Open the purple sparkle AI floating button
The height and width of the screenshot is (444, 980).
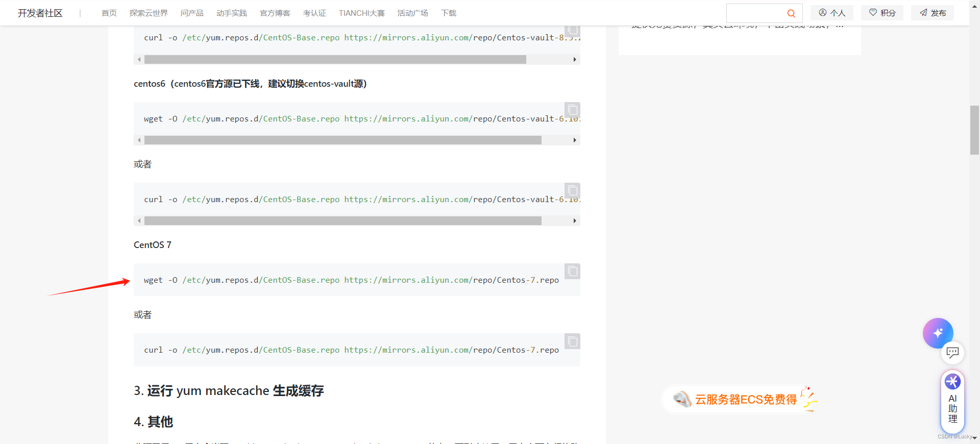point(938,333)
